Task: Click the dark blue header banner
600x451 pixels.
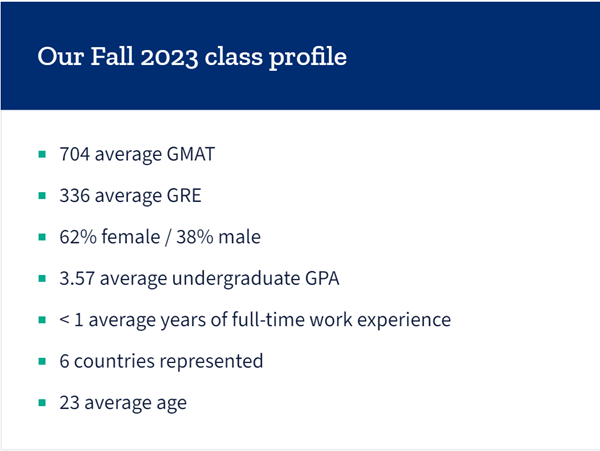Action: [300, 56]
